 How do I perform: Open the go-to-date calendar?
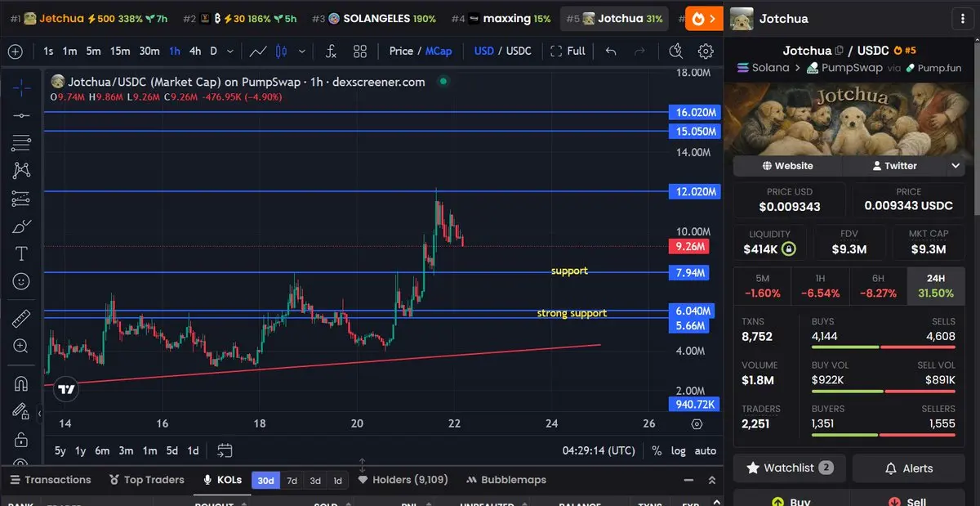tap(225, 450)
